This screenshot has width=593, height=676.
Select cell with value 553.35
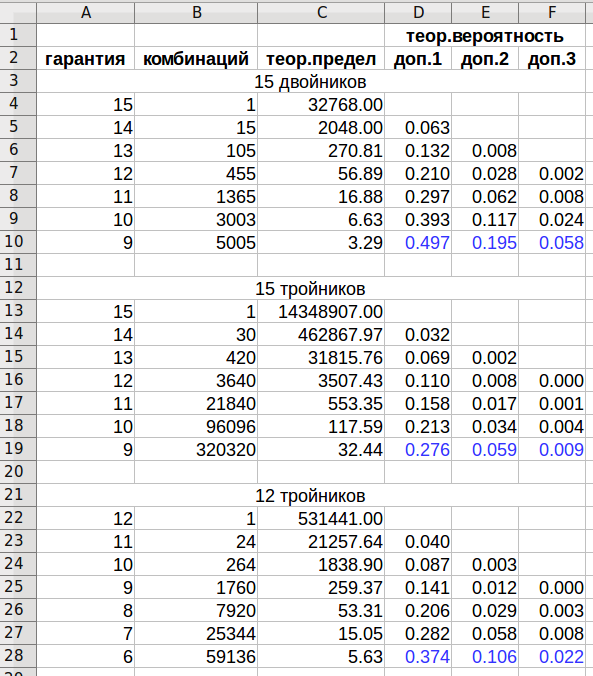321,404
